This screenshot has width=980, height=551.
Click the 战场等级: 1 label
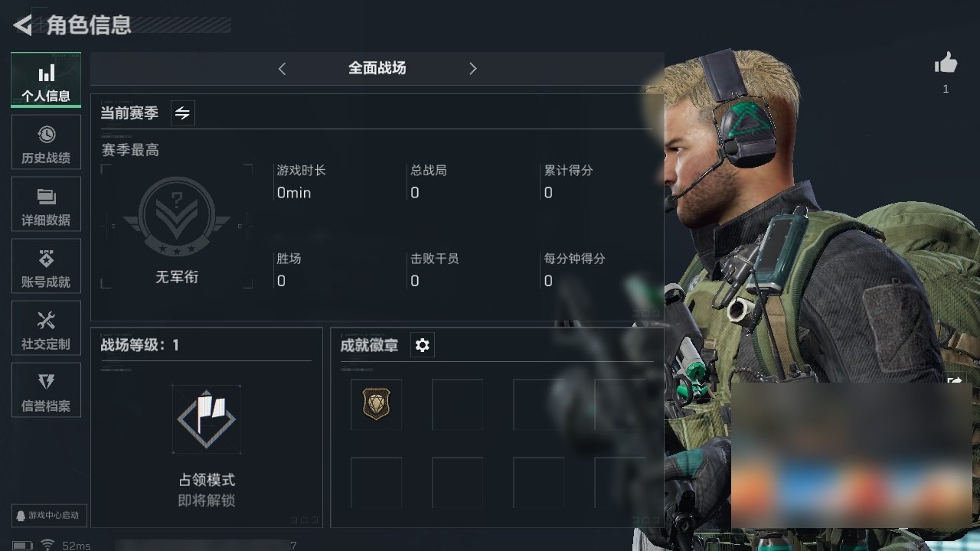pos(139,345)
